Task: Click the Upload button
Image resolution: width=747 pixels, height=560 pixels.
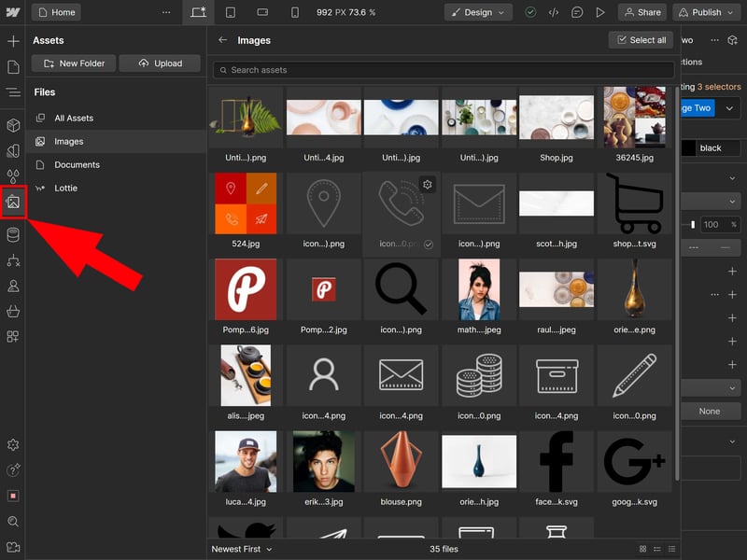Action: (159, 63)
